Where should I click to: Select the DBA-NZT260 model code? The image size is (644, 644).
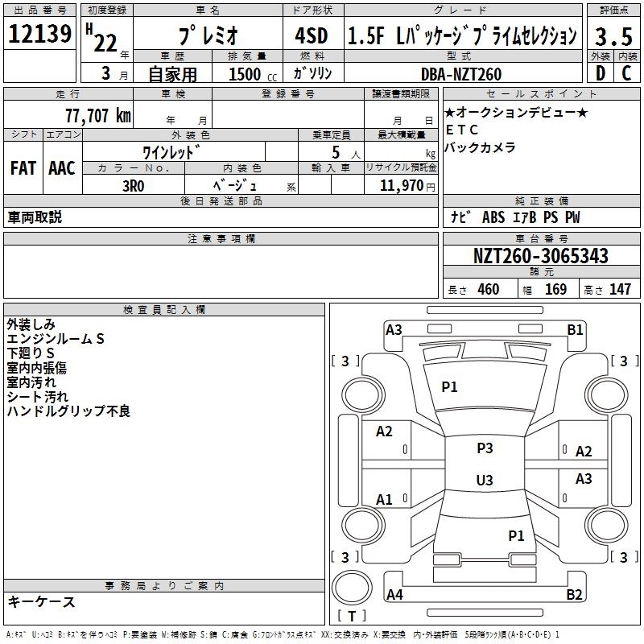(x=460, y=74)
